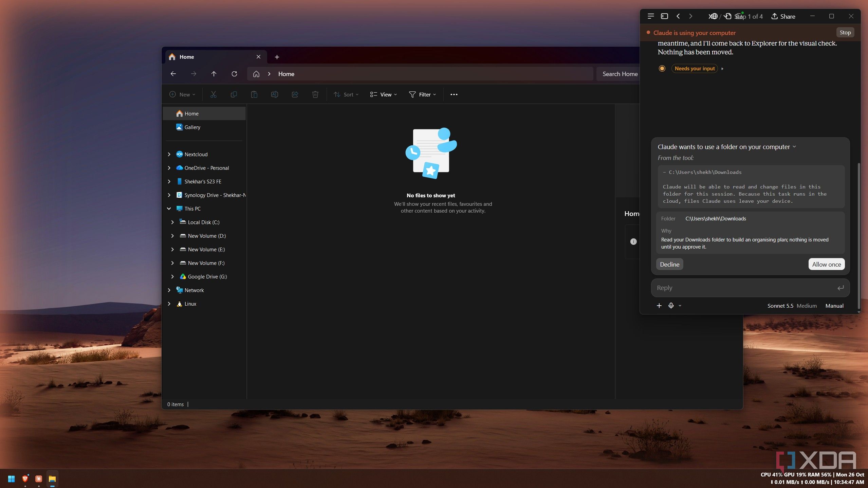Open the Filter dropdown in Explorer toolbar
The height and width of the screenshot is (488, 868).
(422, 94)
